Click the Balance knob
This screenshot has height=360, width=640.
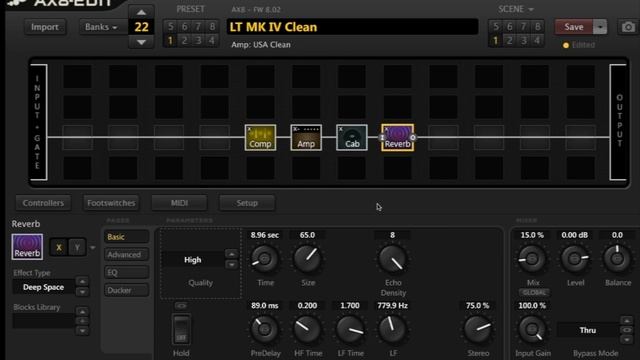click(617, 259)
